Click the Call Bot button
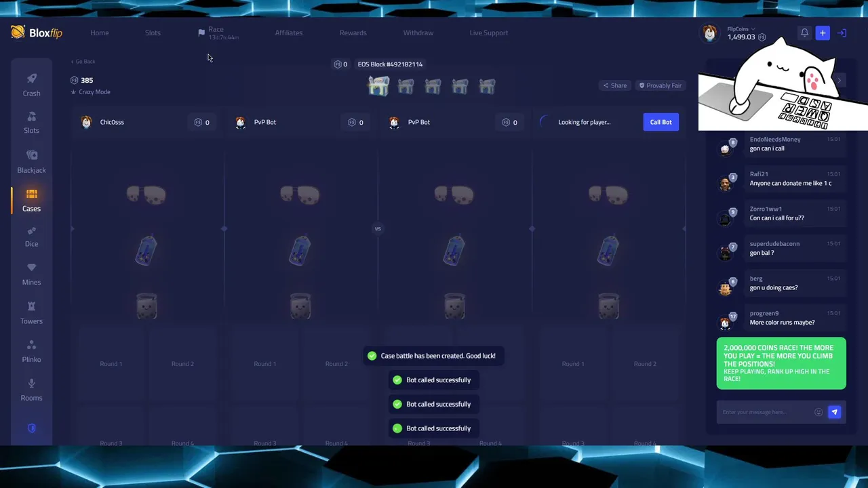The width and height of the screenshot is (868, 488). point(660,122)
